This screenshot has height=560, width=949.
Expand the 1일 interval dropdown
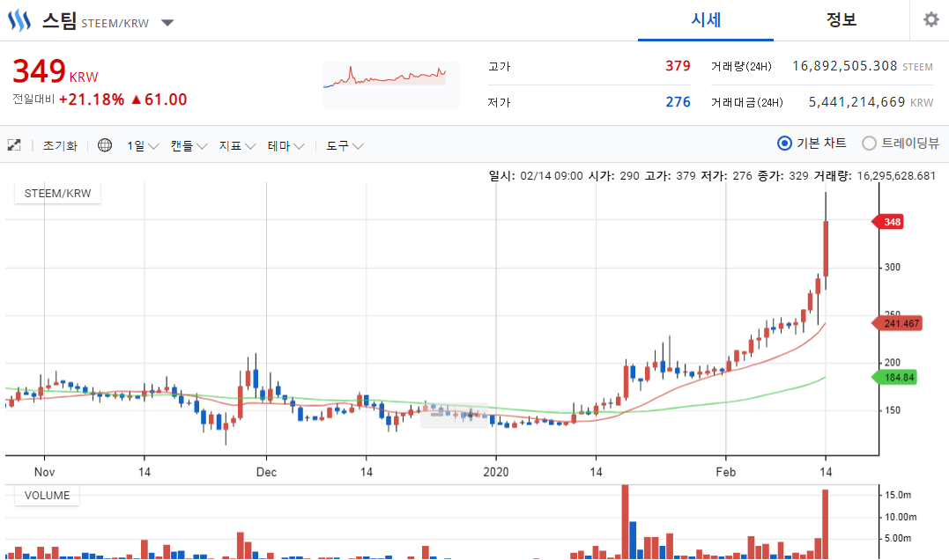pyautogui.click(x=142, y=146)
